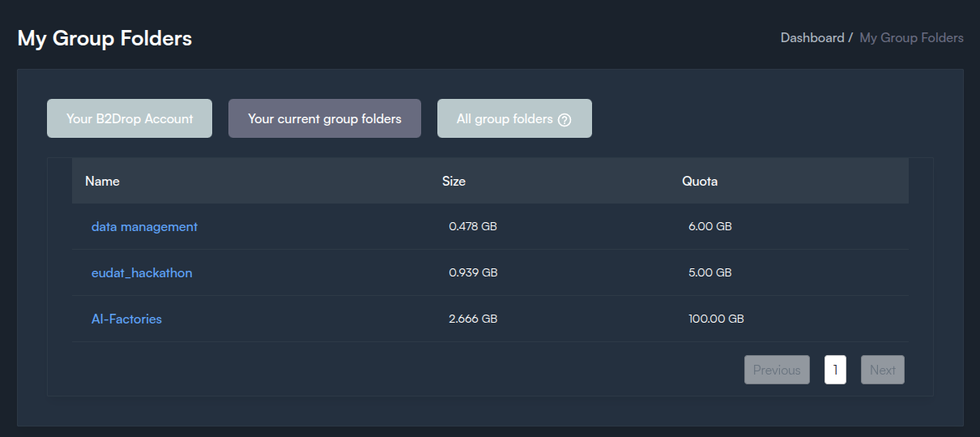This screenshot has width=980, height=437.
Task: Click the My Group Folders page heading
Action: pyautogui.click(x=104, y=38)
